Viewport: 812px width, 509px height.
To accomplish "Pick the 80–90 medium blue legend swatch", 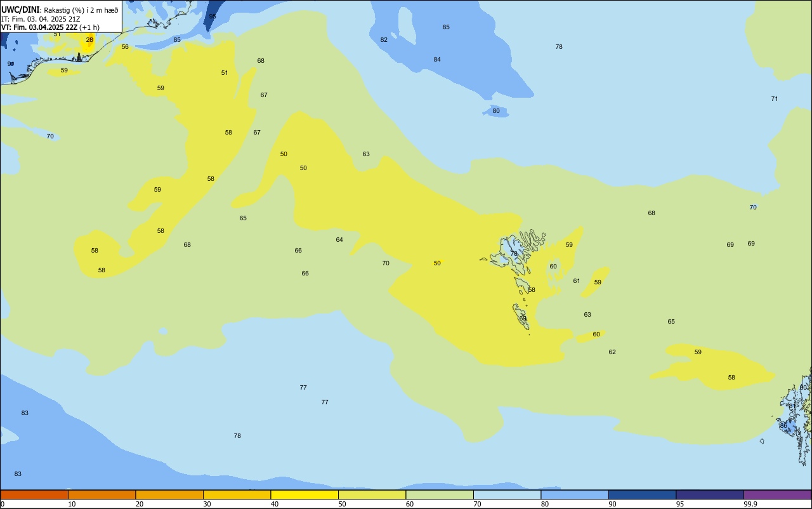I will coord(575,494).
